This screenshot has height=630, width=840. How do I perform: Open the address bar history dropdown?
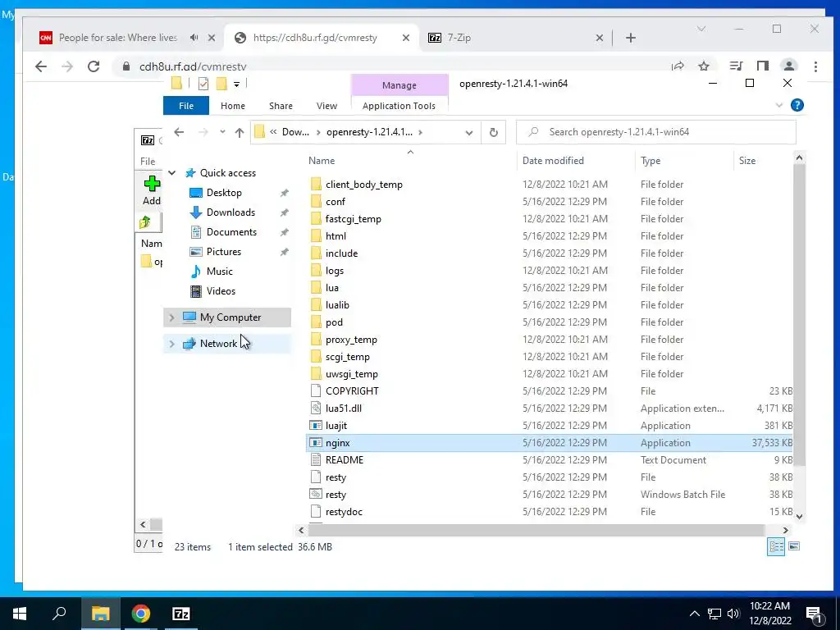[x=468, y=132]
